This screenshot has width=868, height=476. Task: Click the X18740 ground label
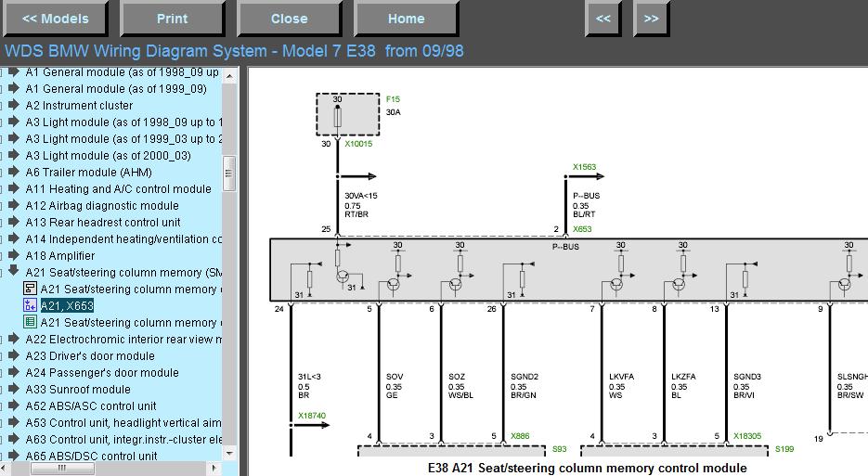click(x=312, y=416)
